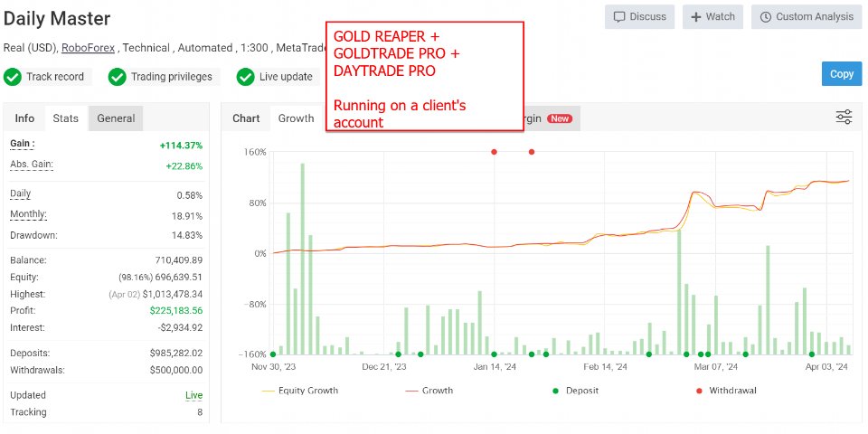The height and width of the screenshot is (434, 868).
Task: Select the Growth chart tab
Action: (x=296, y=118)
